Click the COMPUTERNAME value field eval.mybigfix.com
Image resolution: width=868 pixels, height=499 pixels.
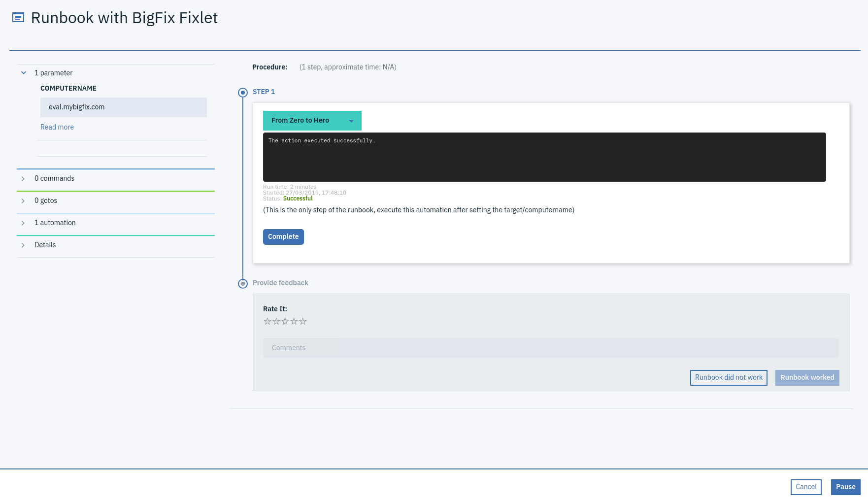[x=124, y=107]
